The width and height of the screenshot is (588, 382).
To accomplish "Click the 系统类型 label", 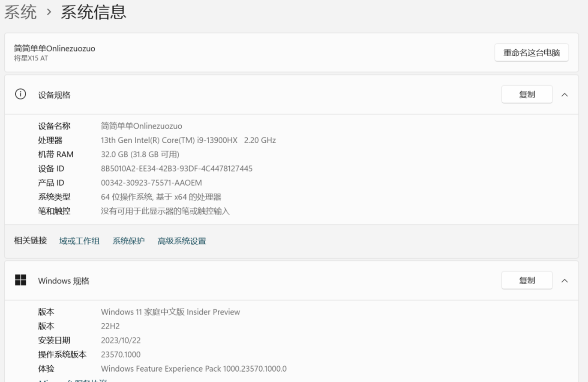I will (54, 197).
